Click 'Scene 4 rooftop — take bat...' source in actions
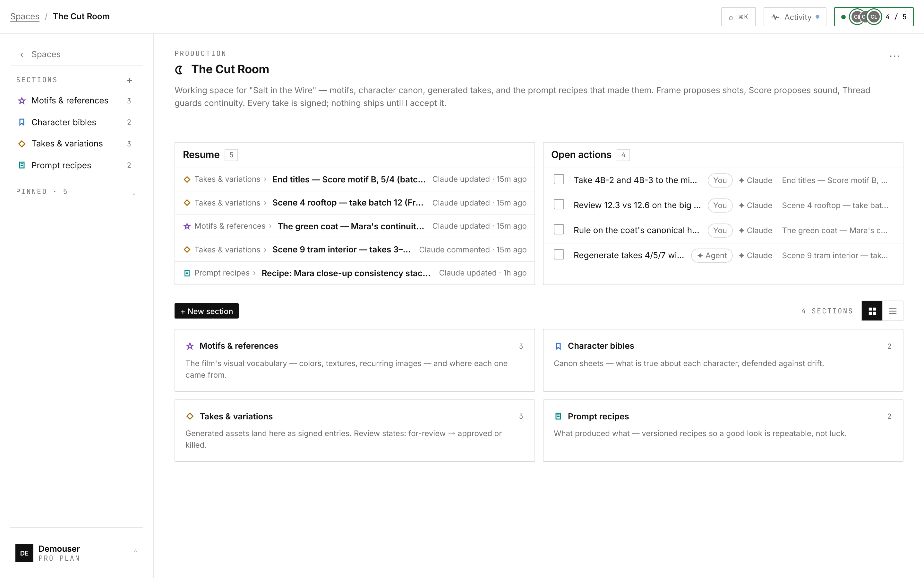 click(x=835, y=205)
